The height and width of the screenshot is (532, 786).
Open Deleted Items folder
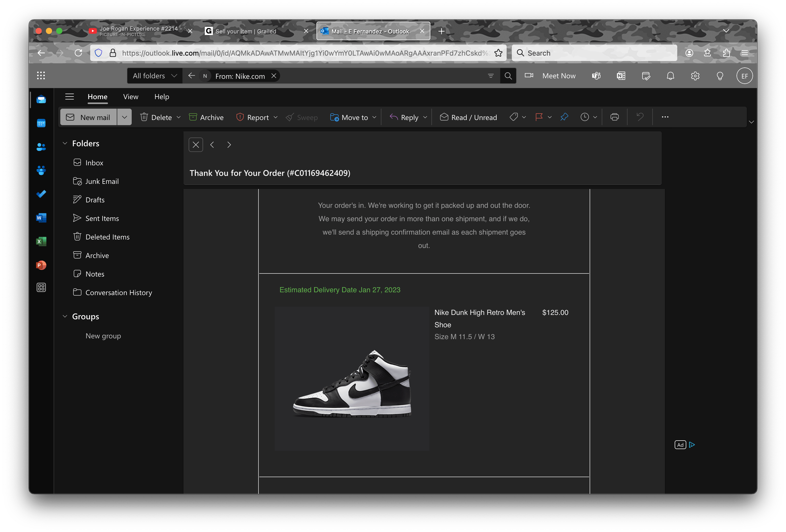click(x=107, y=237)
